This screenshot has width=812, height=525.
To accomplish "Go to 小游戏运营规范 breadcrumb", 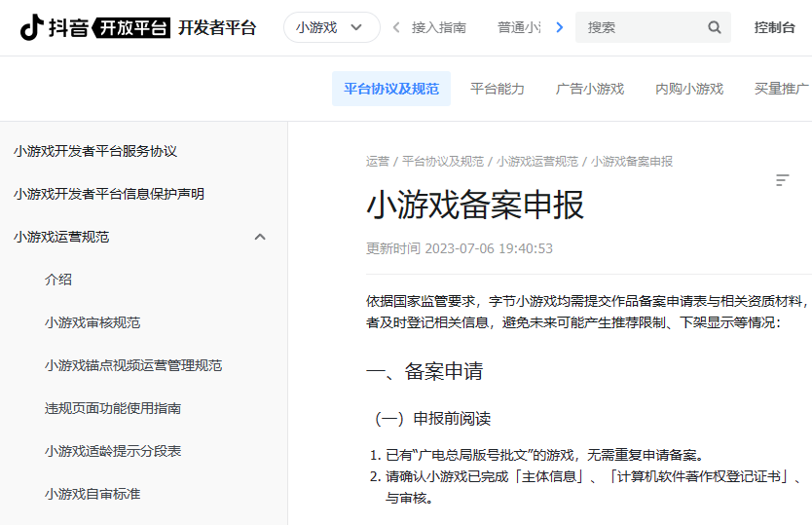I will click(537, 161).
